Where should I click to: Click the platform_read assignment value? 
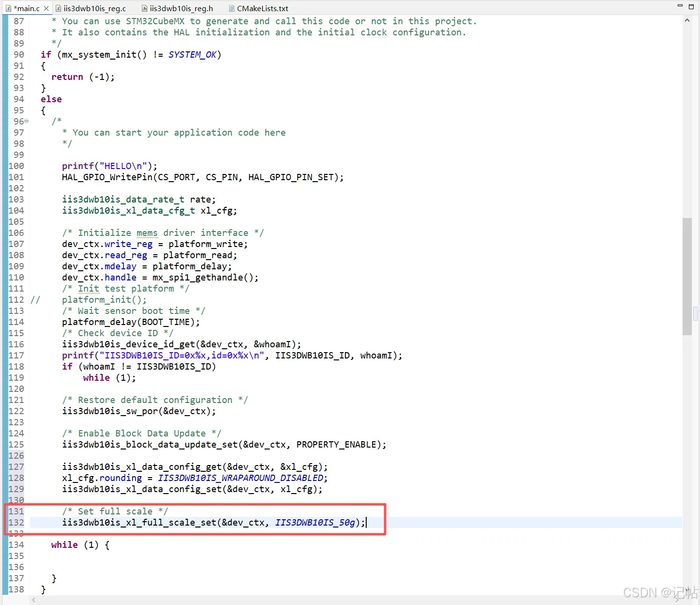[198, 255]
